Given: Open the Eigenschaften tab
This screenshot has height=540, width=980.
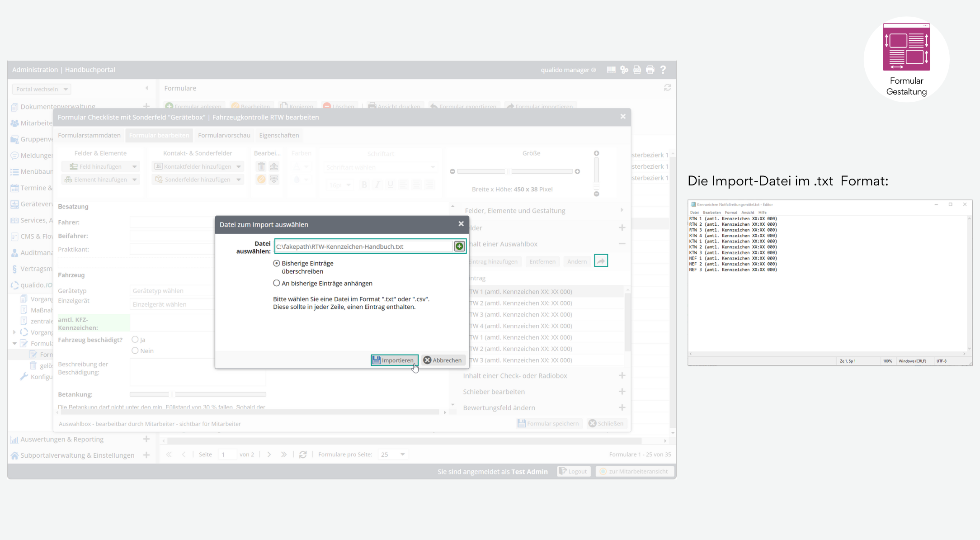Looking at the screenshot, I should click(279, 135).
